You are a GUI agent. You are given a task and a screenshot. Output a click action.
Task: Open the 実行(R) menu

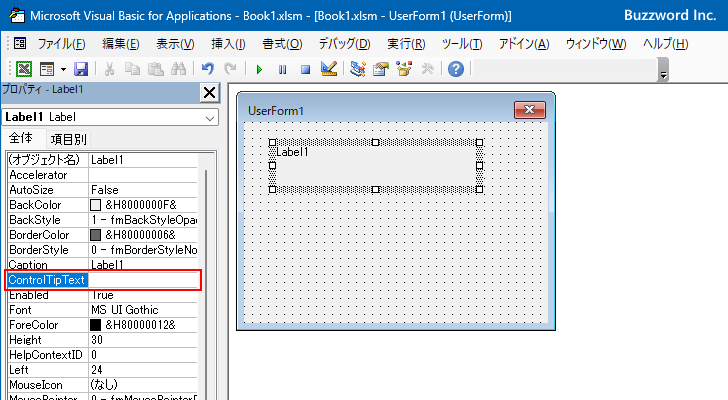(x=406, y=44)
